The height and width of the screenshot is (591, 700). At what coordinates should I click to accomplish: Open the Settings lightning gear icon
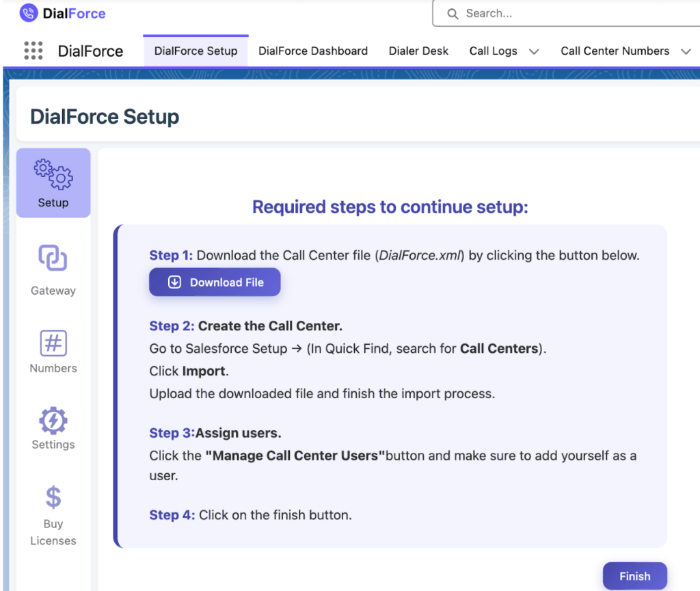coord(53,421)
